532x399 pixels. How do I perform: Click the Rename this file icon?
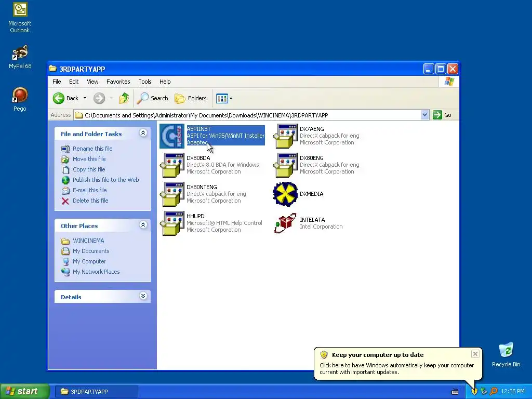pyautogui.click(x=65, y=149)
